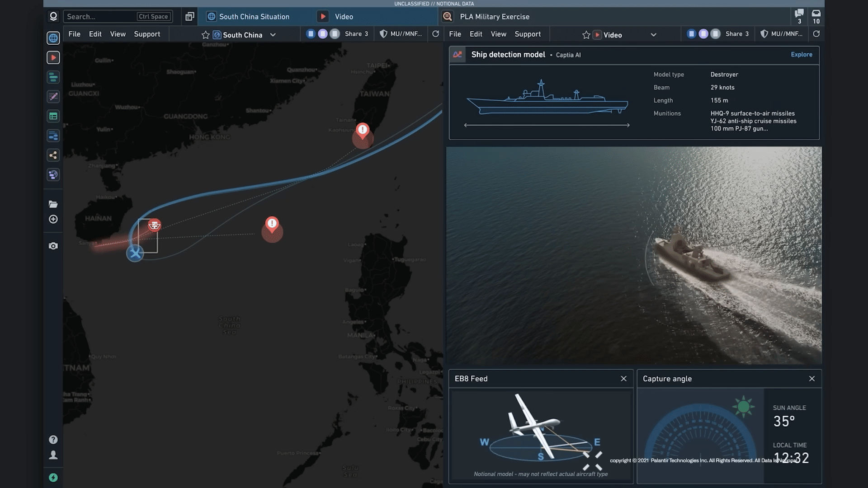Open View menu in map pane
The image size is (868, 488).
118,34
